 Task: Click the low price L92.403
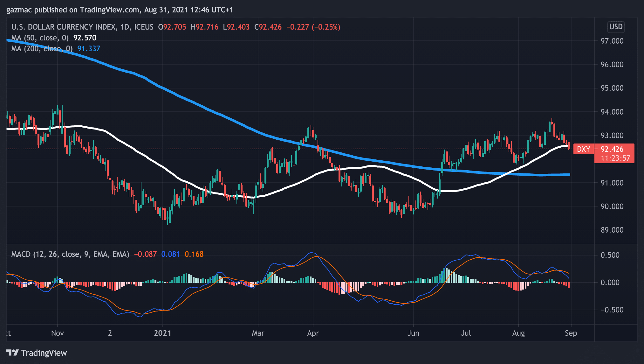pos(236,27)
